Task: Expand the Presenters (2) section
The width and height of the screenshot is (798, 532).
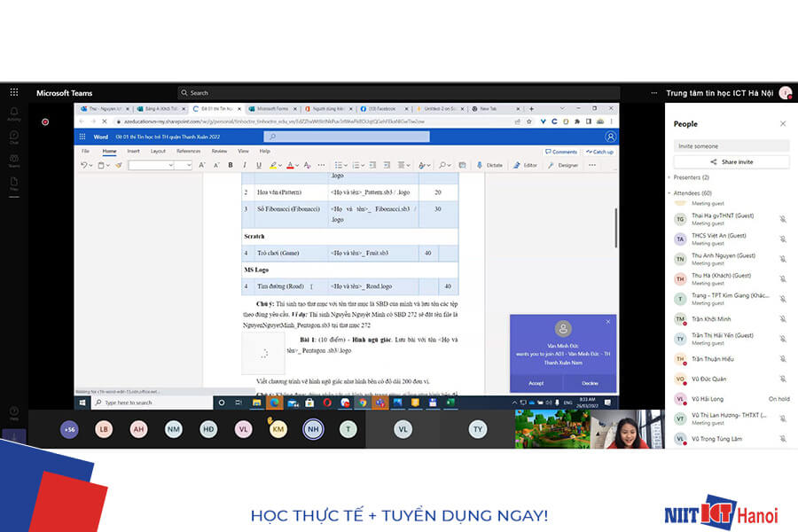Action: point(669,177)
